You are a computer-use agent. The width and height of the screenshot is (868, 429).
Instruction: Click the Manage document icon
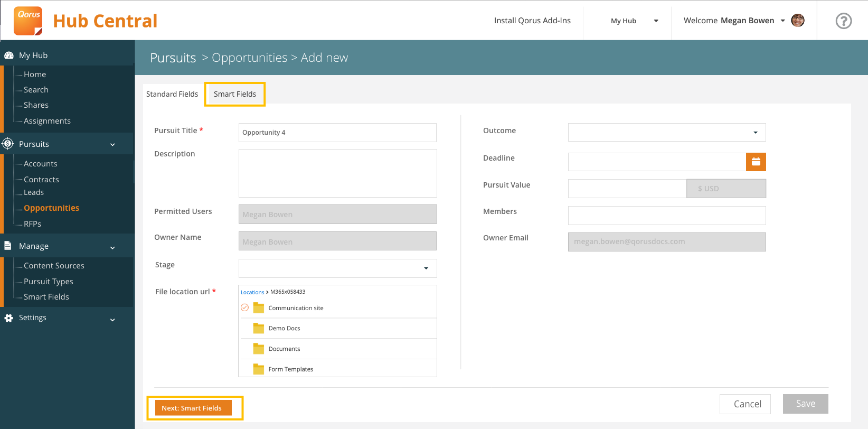pos(8,246)
